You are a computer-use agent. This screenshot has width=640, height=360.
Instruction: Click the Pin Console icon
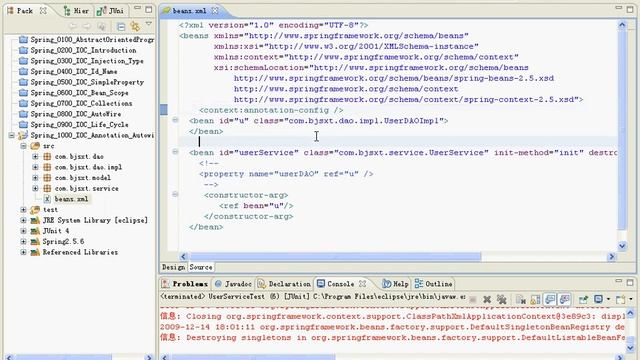[x=583, y=300]
